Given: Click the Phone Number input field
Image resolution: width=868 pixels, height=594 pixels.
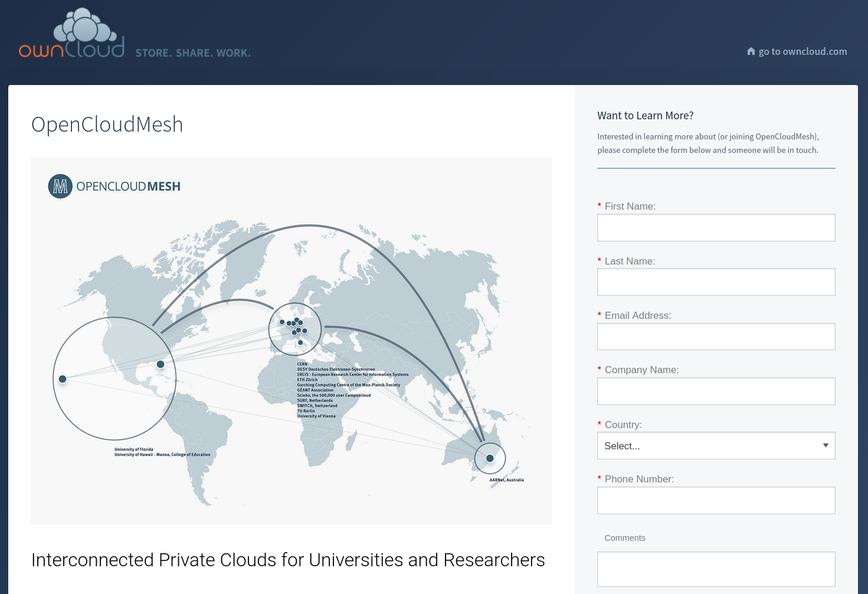Looking at the screenshot, I should coord(716,500).
